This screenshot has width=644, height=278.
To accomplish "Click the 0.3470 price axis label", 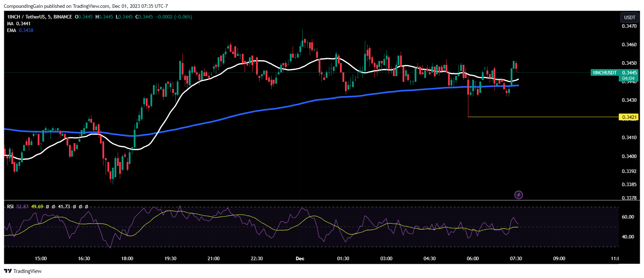I will coord(629,26).
